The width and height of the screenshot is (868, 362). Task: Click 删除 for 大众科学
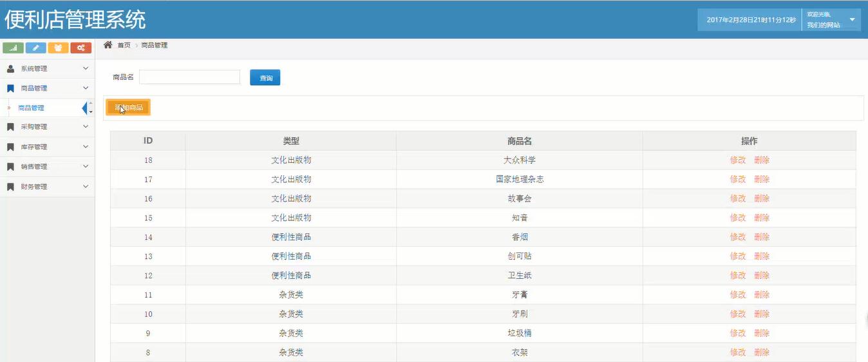coord(762,160)
